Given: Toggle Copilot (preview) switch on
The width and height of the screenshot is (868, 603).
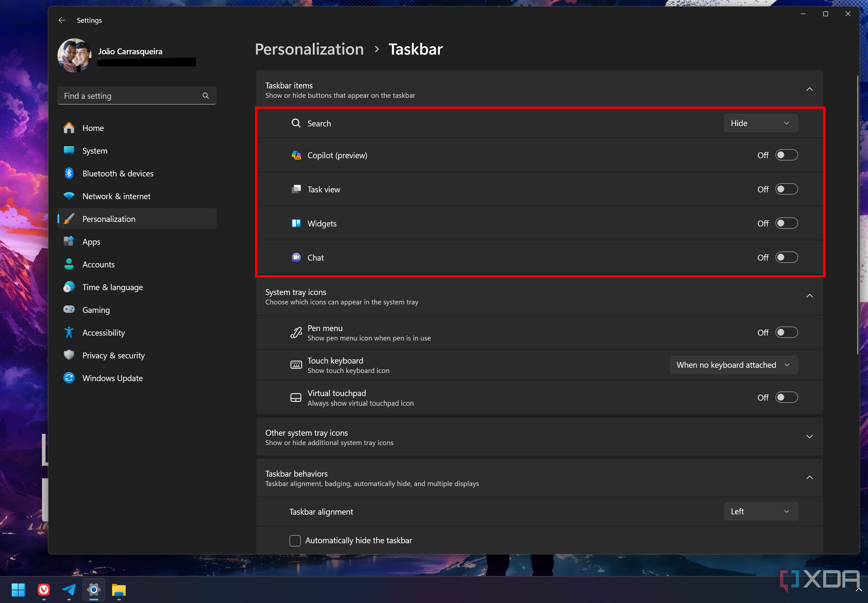Looking at the screenshot, I should (786, 155).
